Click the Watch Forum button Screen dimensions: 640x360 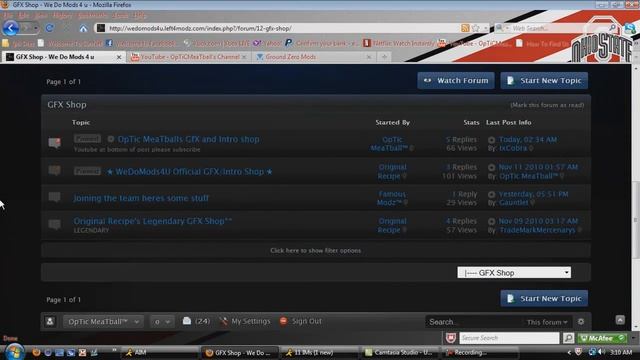[456, 80]
